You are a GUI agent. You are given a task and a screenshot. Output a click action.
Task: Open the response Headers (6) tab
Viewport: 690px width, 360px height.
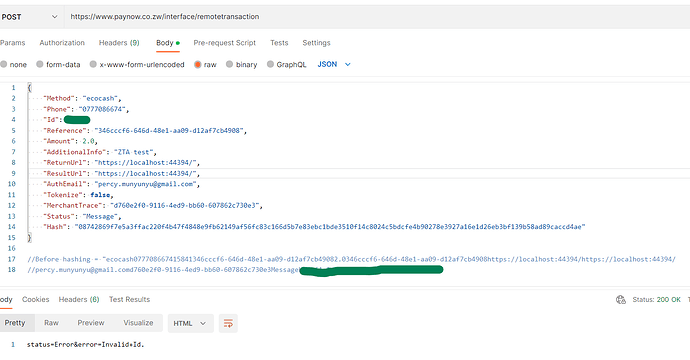(x=79, y=299)
